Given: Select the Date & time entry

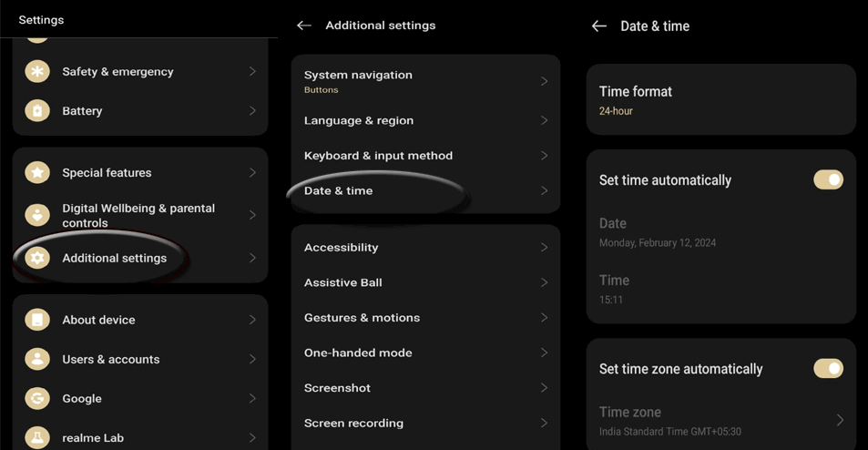Looking at the screenshot, I should (x=425, y=190).
